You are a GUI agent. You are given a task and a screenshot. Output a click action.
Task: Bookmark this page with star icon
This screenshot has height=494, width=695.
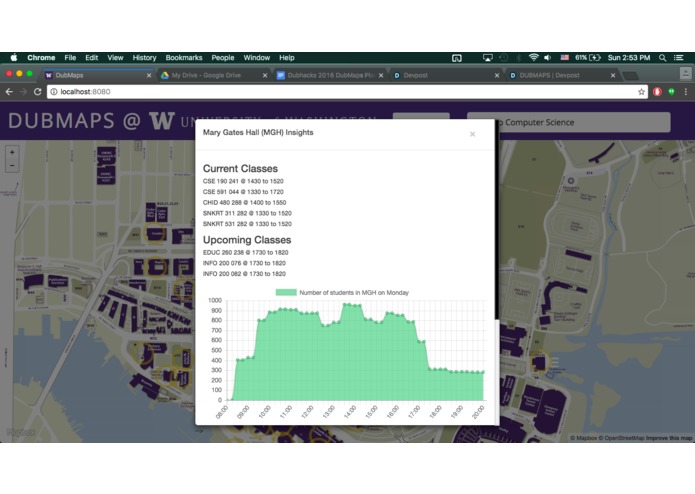pyautogui.click(x=641, y=92)
